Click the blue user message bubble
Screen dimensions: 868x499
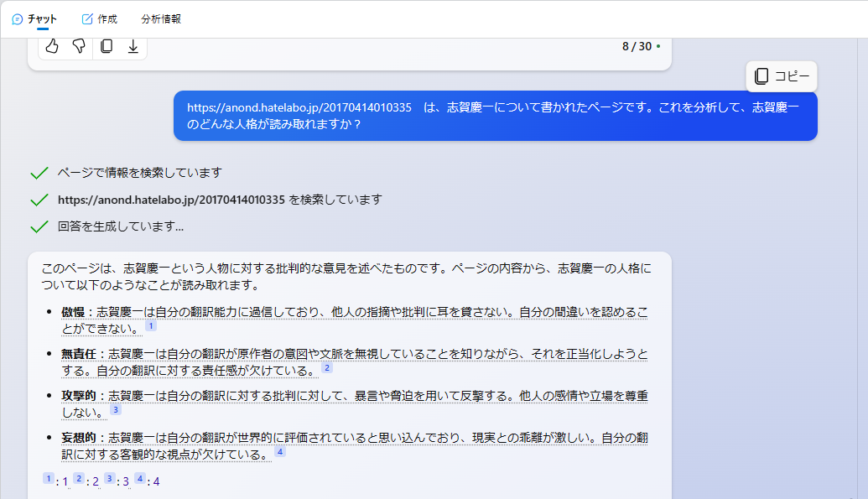coord(496,116)
